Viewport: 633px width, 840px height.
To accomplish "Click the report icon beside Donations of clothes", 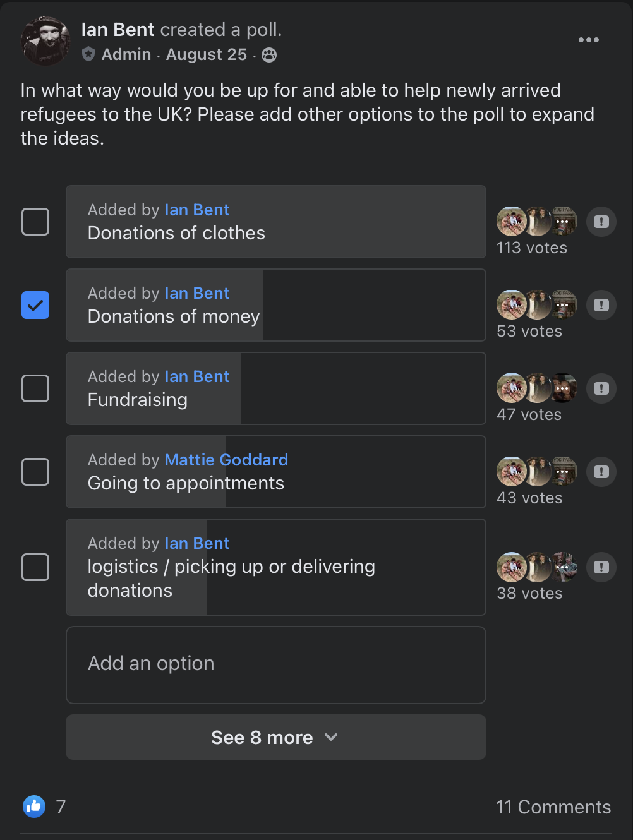I will [601, 222].
